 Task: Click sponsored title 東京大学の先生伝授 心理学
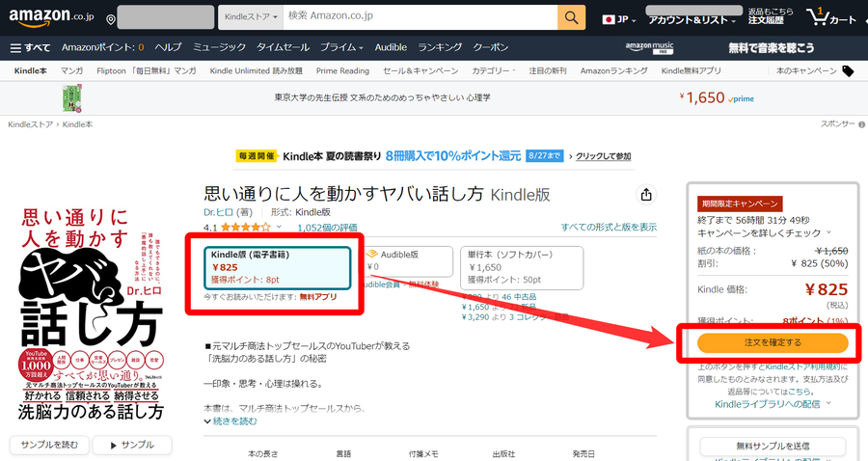383,98
